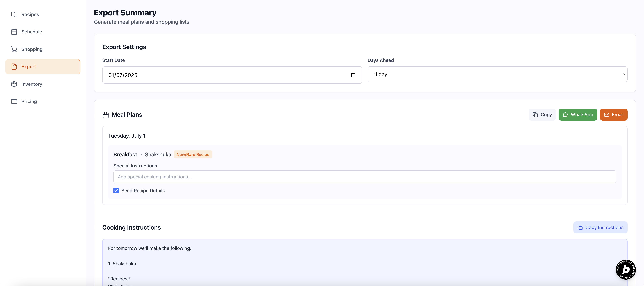Click the New/Rare Recipe tag
The image size is (644, 286).
tap(193, 155)
